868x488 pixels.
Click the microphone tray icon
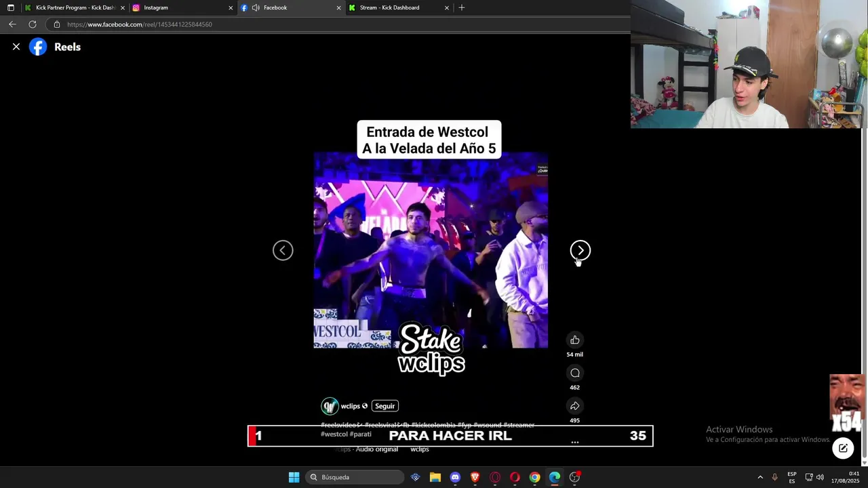click(774, 477)
